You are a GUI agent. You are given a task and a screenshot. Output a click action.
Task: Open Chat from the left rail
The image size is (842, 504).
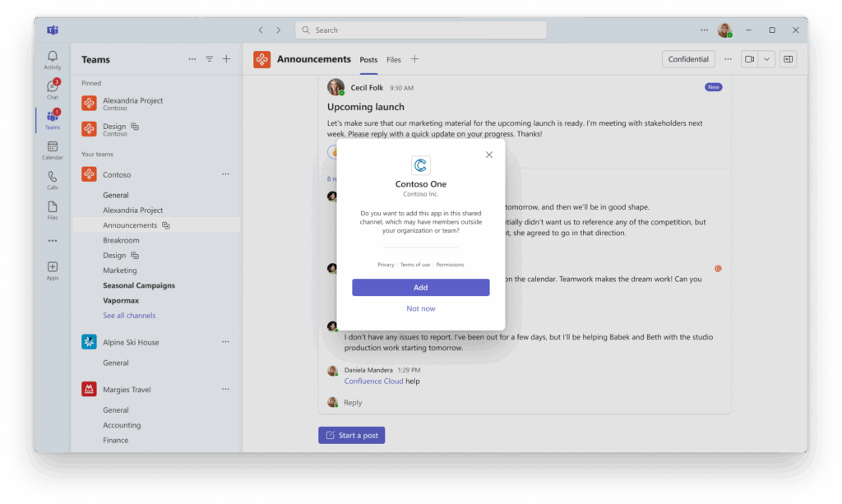[53, 90]
